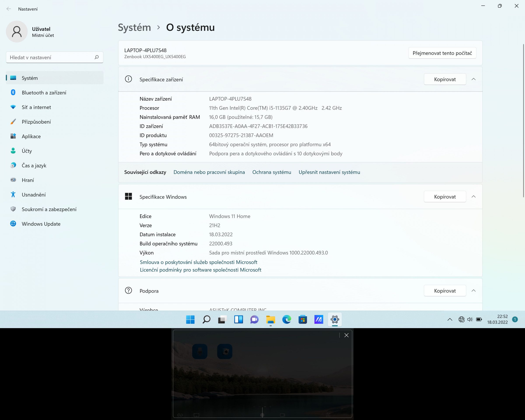Click the settings window vertical scrollbar
This screenshot has height=420, width=525.
523,121
